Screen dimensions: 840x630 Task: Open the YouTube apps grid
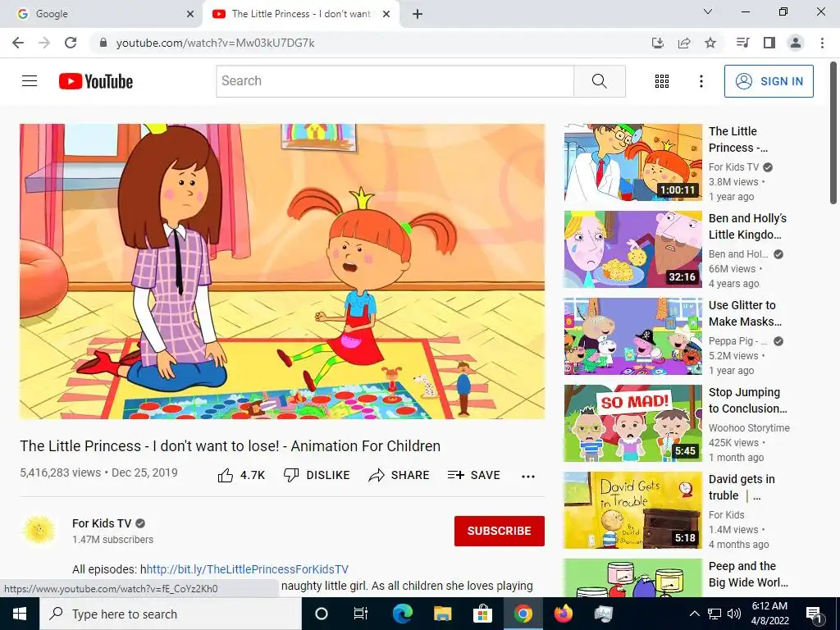(662, 81)
